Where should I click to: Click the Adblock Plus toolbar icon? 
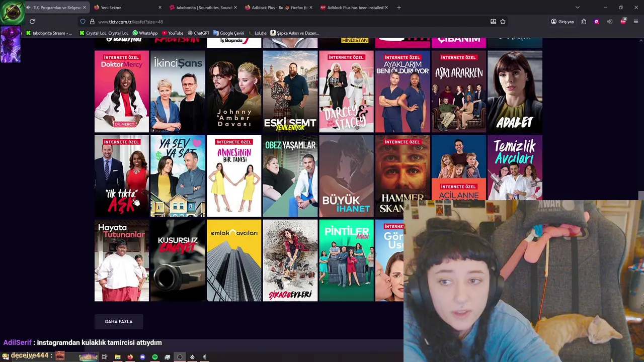[x=623, y=22]
